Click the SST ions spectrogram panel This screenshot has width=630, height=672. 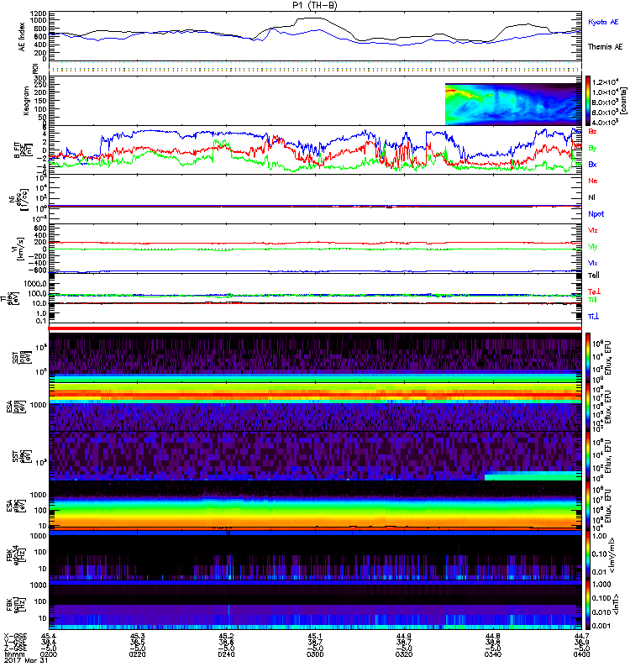(x=315, y=358)
